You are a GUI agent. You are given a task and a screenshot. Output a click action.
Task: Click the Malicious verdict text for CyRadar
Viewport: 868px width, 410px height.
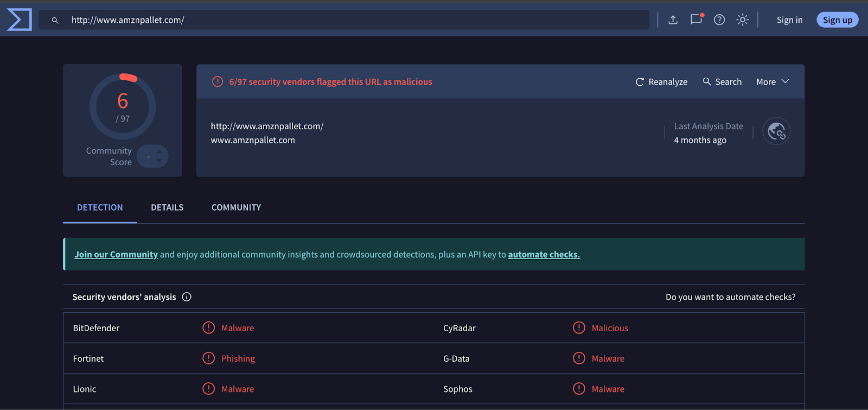click(x=610, y=328)
